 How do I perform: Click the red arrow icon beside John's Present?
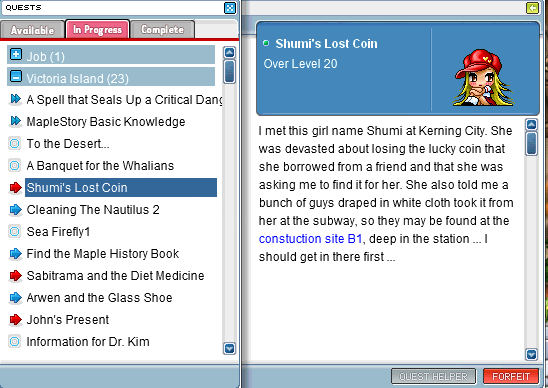tap(15, 319)
